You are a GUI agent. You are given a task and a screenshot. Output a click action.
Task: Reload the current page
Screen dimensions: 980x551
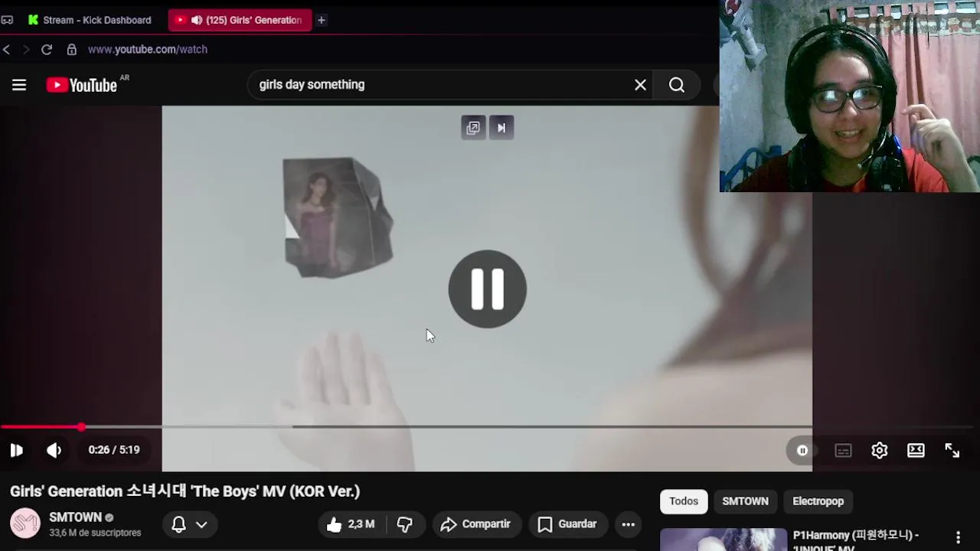coord(47,49)
